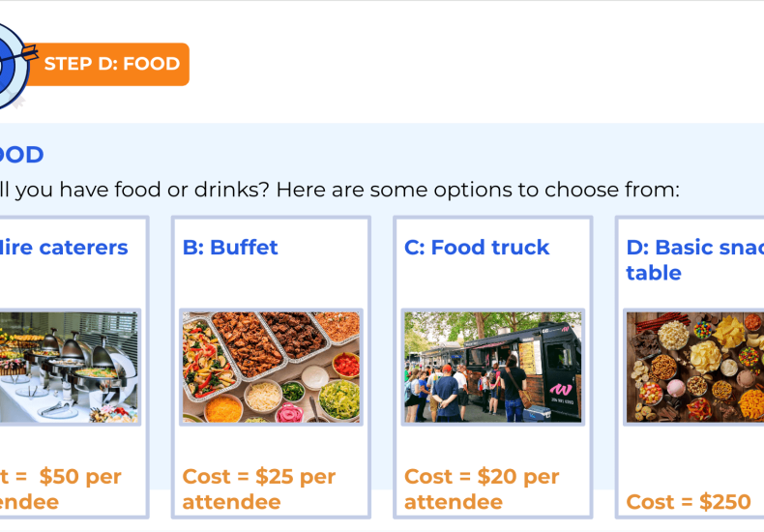Image resolution: width=764 pixels, height=532 pixels.
Task: Select the Food truck photo
Action: click(492, 367)
